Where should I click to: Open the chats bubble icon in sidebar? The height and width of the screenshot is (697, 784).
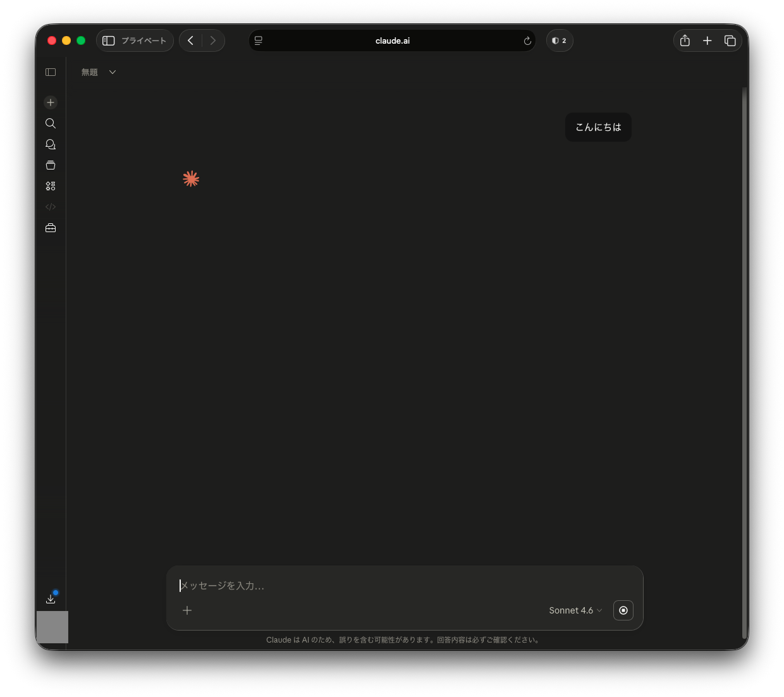[x=51, y=144]
